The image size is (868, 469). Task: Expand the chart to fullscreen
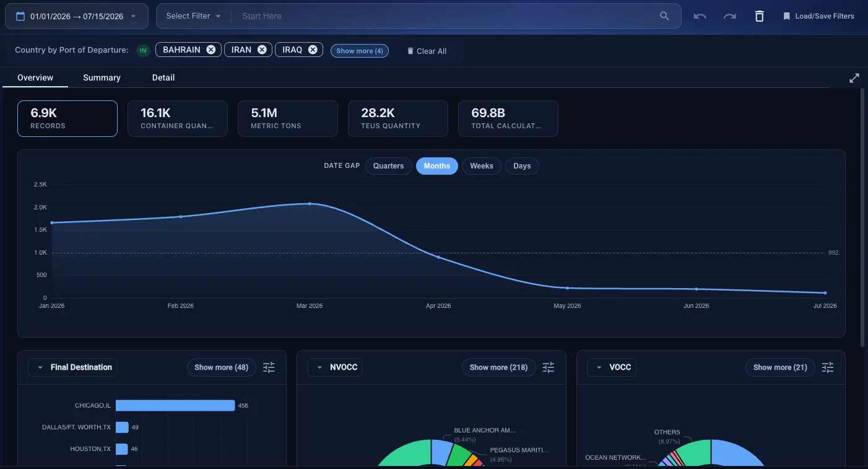click(x=854, y=78)
